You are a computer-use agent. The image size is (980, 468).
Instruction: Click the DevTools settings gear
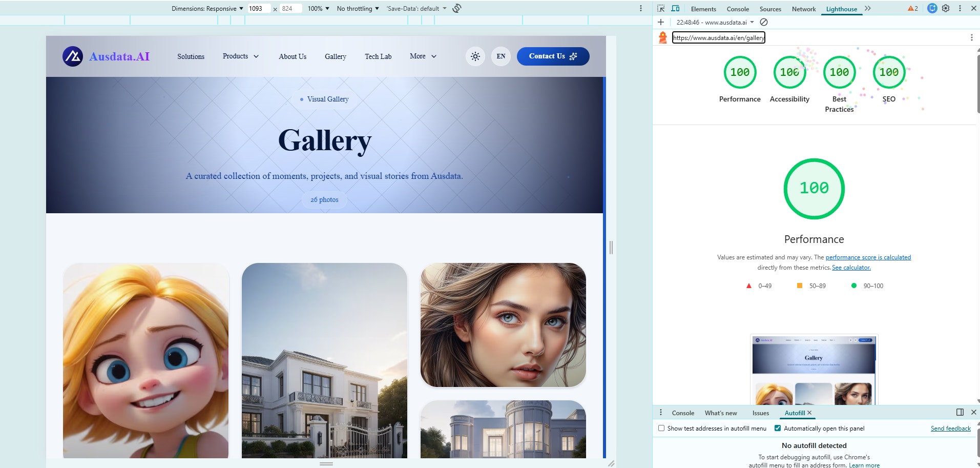coord(946,8)
